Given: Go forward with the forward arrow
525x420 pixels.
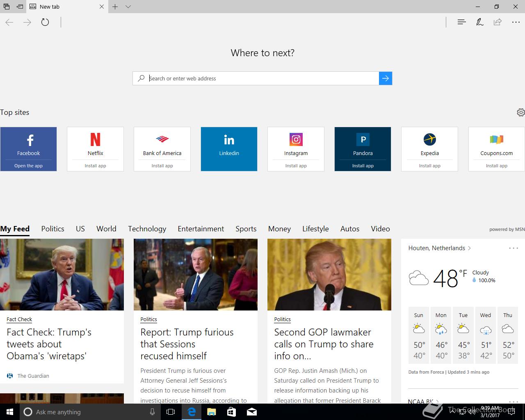Looking at the screenshot, I should 27,22.
